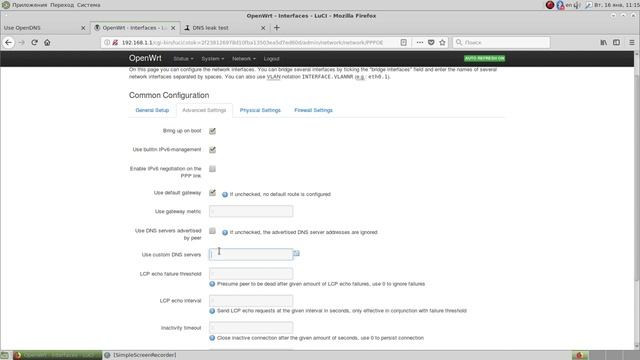Image resolution: width=640 pixels, height=360 pixels.
Task: Close the Use OpenDNS tab
Action: pyautogui.click(x=83, y=28)
